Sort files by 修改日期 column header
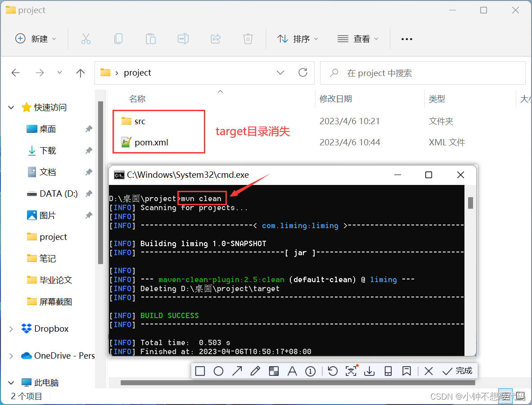Screen dimensions: 532x405 336,99
